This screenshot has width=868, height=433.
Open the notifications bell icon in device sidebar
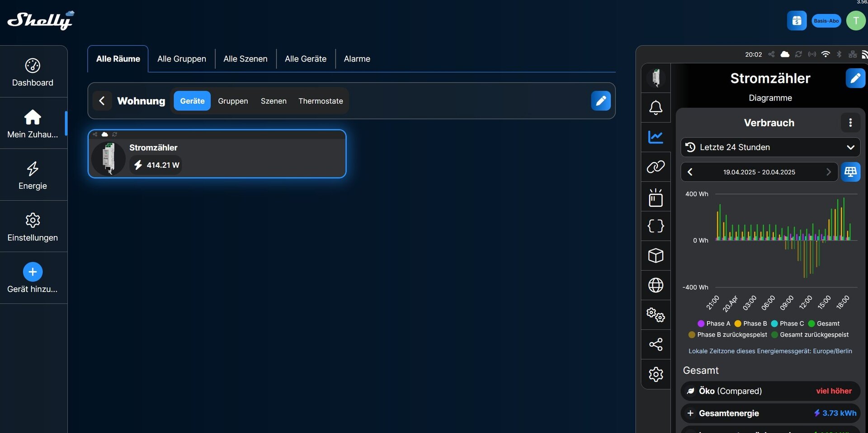pos(656,108)
